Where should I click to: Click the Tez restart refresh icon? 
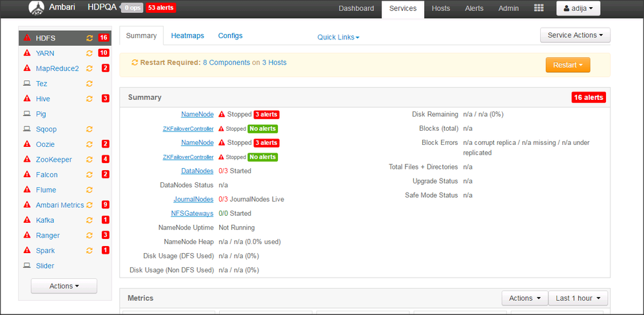coord(89,84)
